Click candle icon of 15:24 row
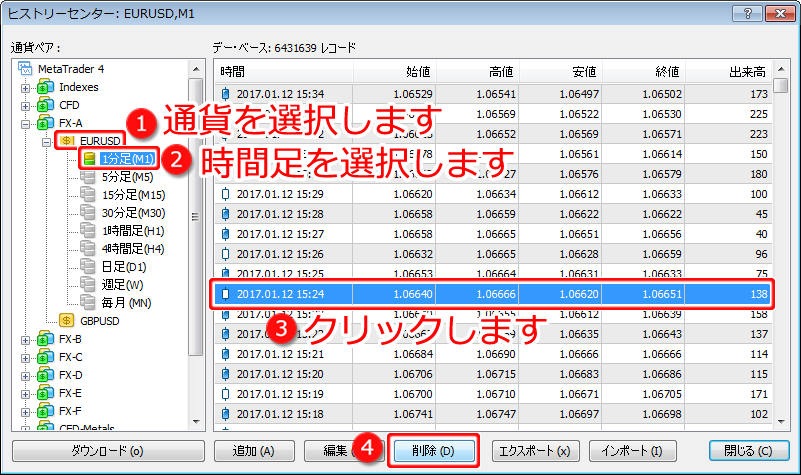The height and width of the screenshot is (475, 801). click(225, 294)
